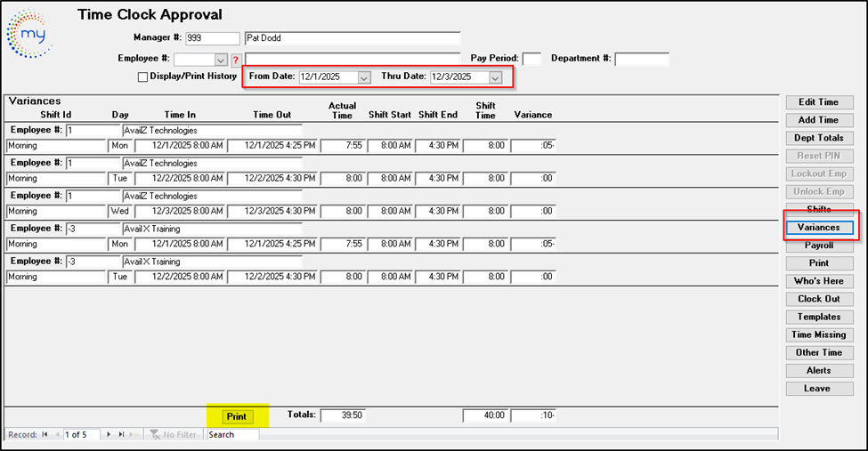Expand the Thru Date dropdown
This screenshot has width=868, height=451.
[x=495, y=77]
